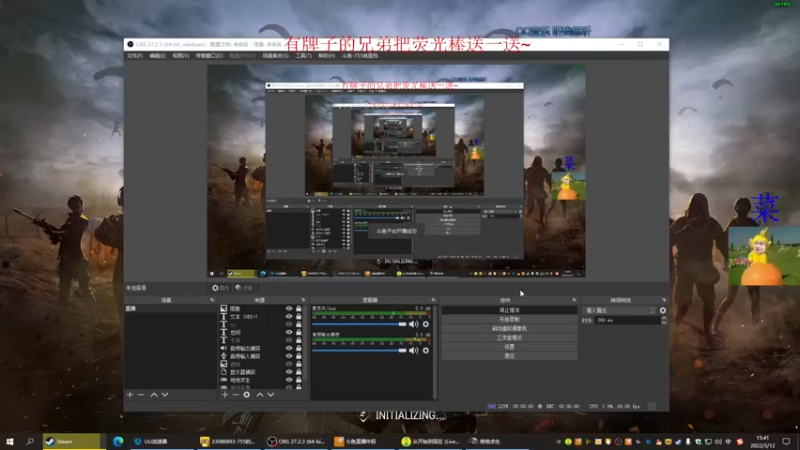Toggle visibility of the 音频输出捕获 source
The height and width of the screenshot is (450, 800).
(x=289, y=348)
